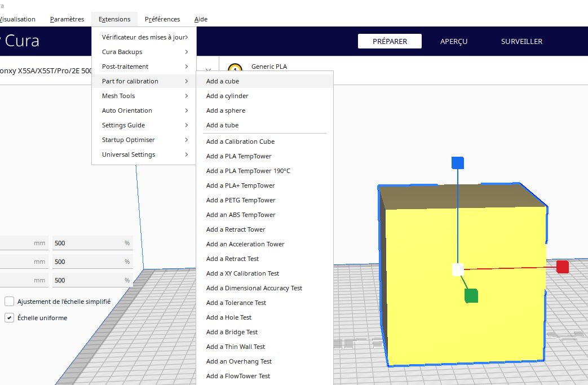Image resolution: width=588 pixels, height=385 pixels.
Task: Click the Y dimension mm field
Action: click(23, 262)
